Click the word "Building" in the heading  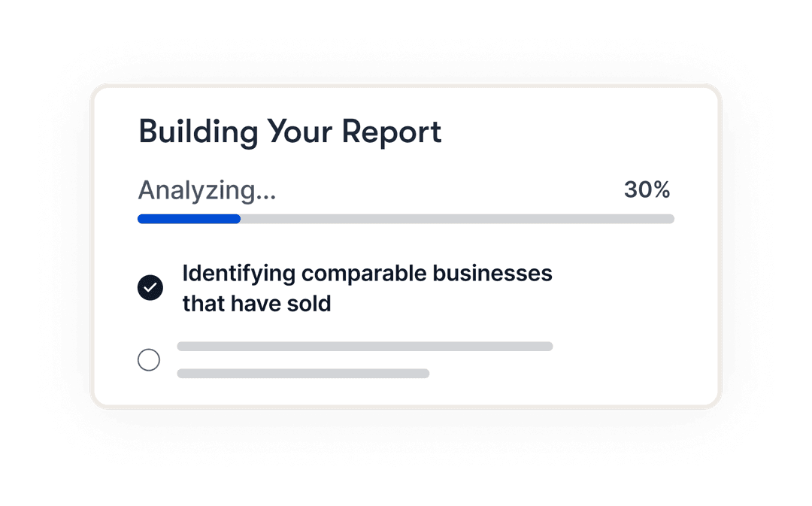pyautogui.click(x=198, y=132)
